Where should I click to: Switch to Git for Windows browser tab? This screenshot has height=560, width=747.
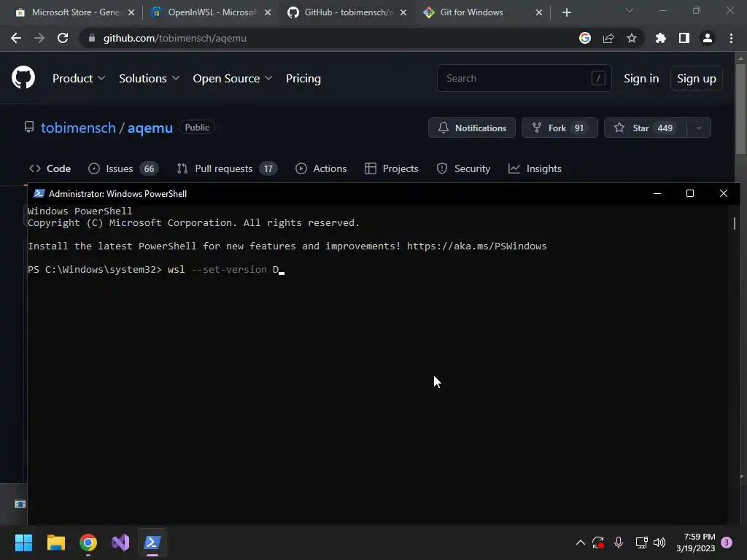481,13
